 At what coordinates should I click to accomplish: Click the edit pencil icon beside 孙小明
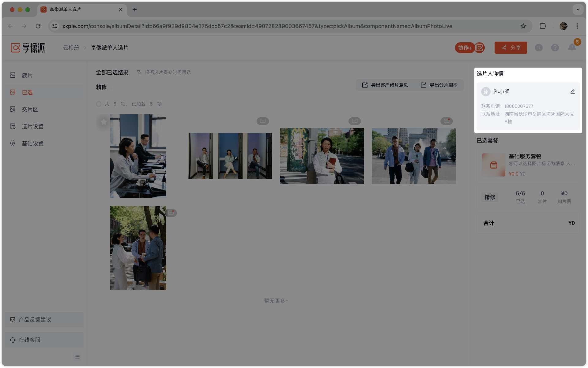(x=572, y=92)
